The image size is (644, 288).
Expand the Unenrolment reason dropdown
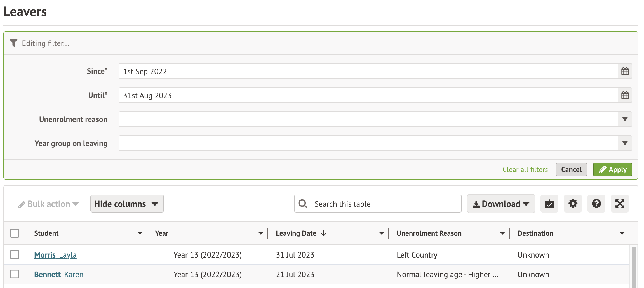tap(625, 119)
